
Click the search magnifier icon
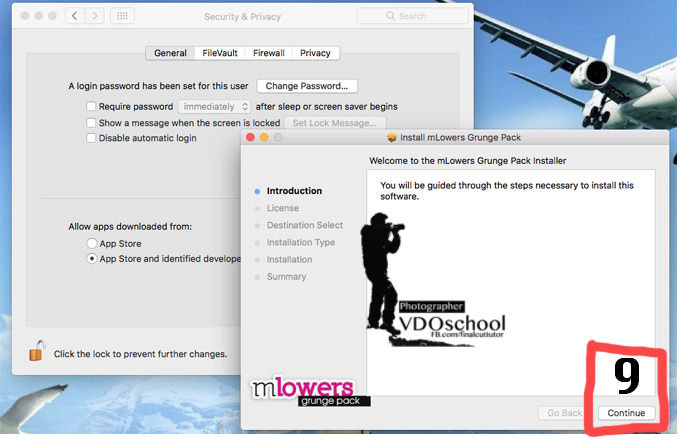390,16
